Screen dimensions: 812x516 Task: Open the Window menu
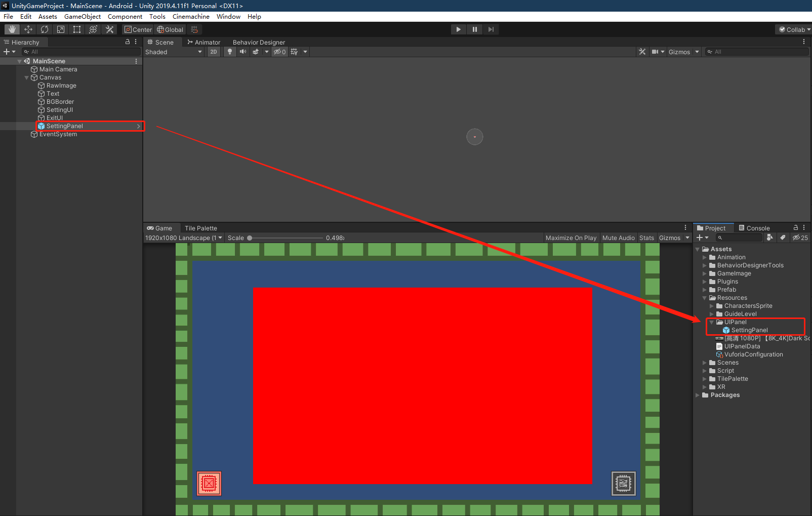tap(228, 16)
